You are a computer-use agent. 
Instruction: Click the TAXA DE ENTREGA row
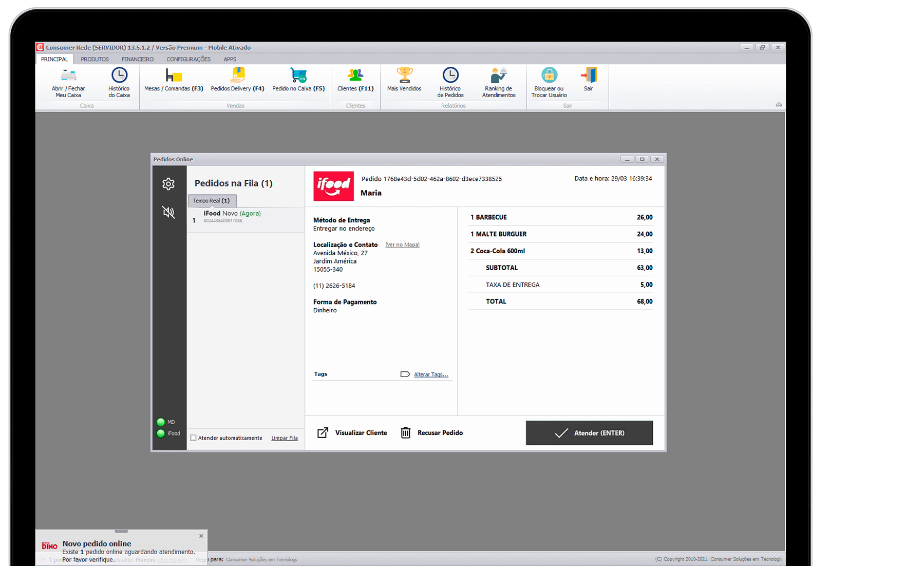(561, 285)
